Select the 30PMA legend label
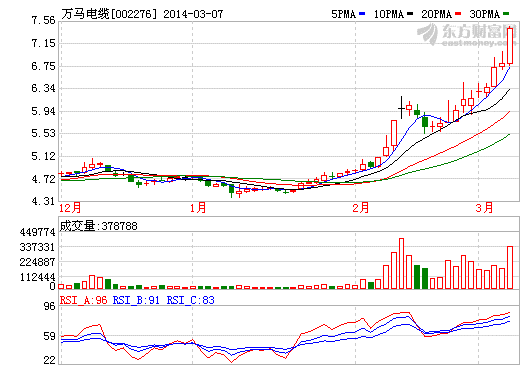520x365 pixels. (x=484, y=14)
